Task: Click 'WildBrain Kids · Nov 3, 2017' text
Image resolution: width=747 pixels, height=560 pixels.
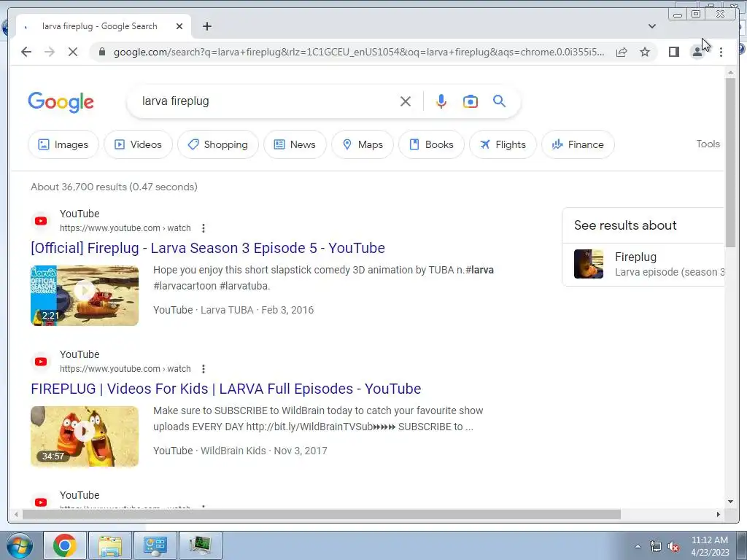Action: pyautogui.click(x=264, y=451)
